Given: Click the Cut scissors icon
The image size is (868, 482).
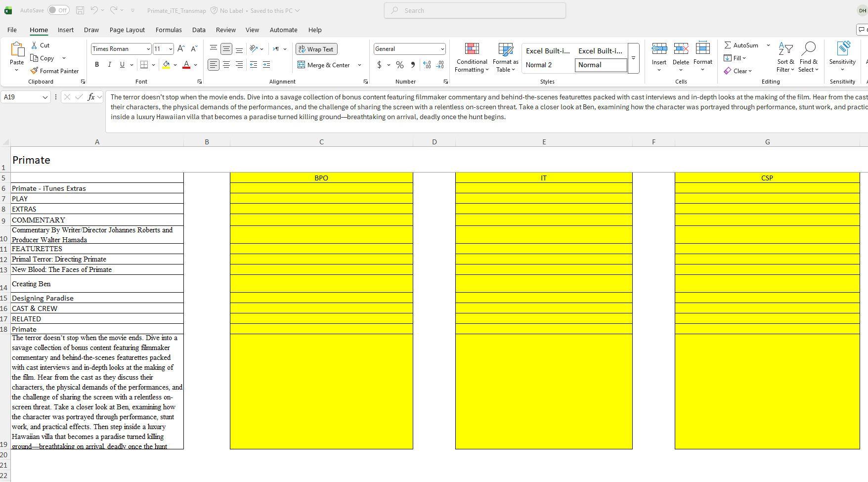Looking at the screenshot, I should point(34,45).
